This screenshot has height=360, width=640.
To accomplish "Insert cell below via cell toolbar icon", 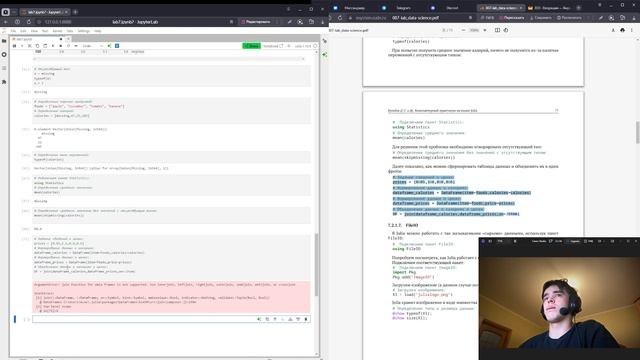I will pyautogui.click(x=298, y=319).
